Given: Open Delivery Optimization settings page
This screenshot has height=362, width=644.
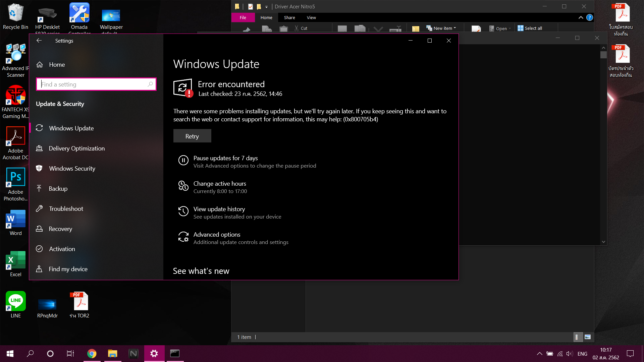Looking at the screenshot, I should click(x=76, y=148).
